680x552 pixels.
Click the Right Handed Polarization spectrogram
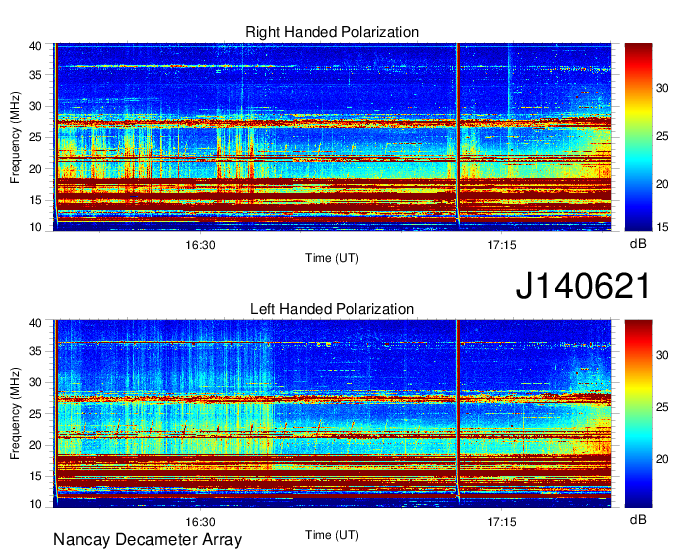point(332,137)
